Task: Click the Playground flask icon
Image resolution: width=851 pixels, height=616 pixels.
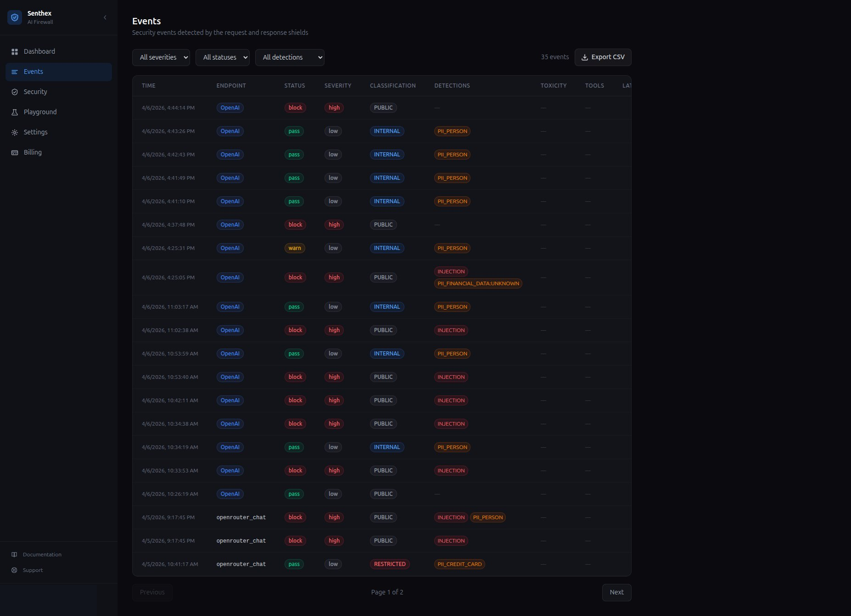Action: click(x=15, y=112)
